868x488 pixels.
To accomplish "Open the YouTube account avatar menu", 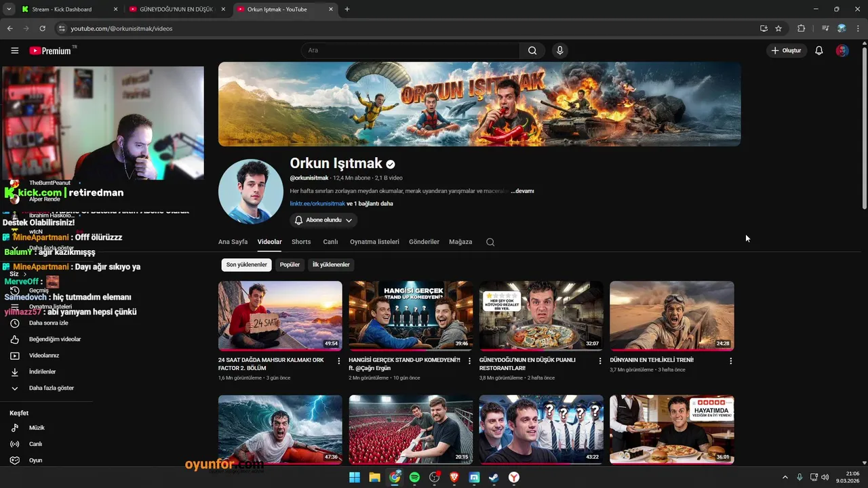I will pos(842,51).
